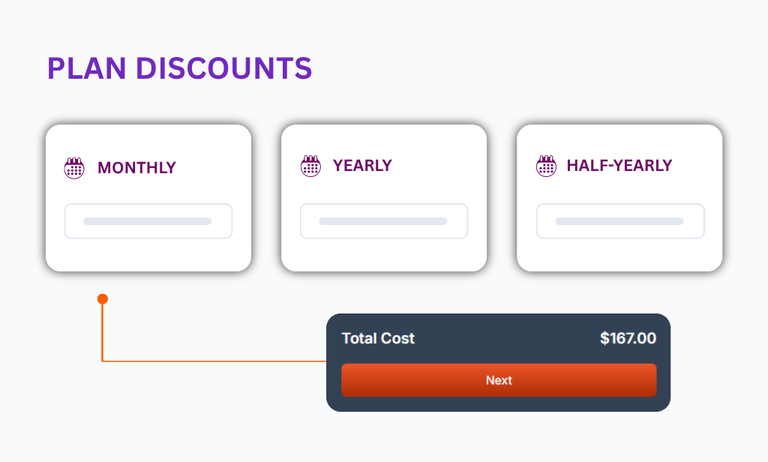Click the YEARLY heading text
Viewport: 768px width, 462px height.
pos(362,166)
